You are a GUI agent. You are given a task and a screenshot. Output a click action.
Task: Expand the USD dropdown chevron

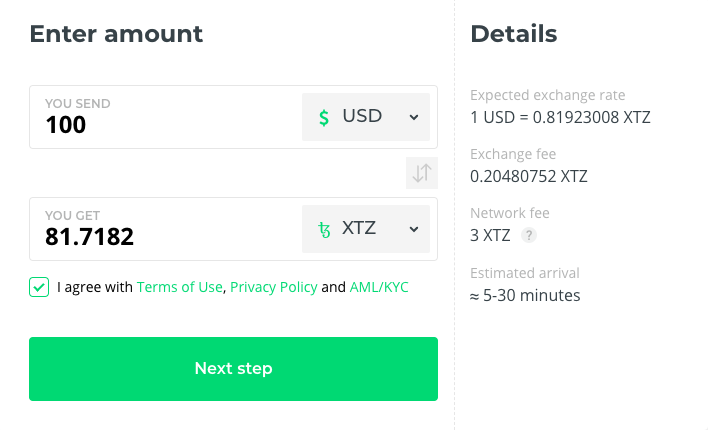point(414,117)
